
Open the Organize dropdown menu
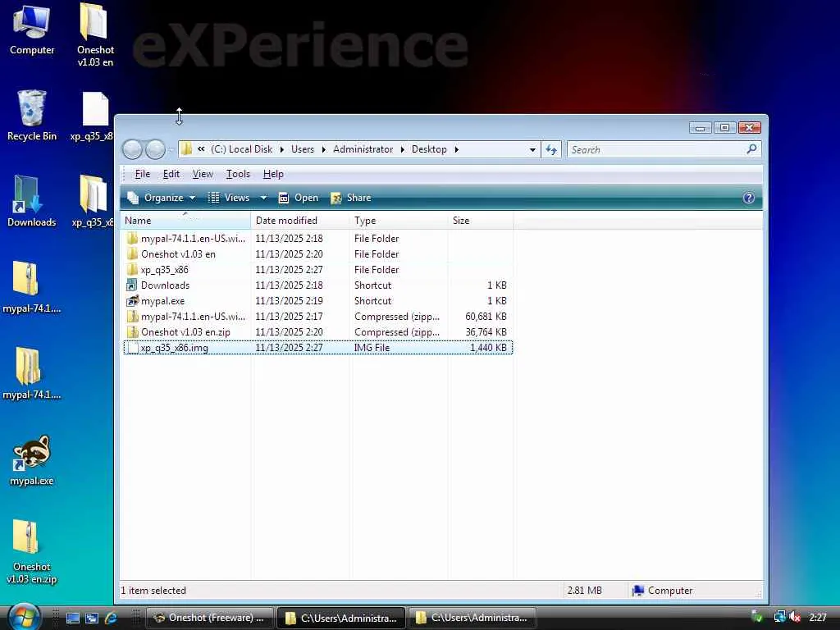coord(162,198)
